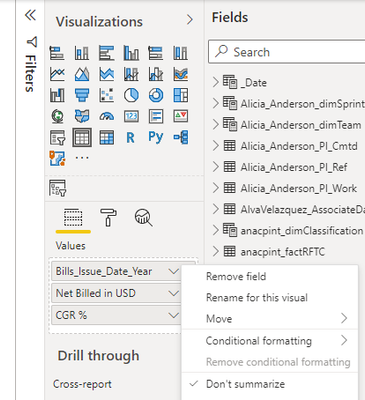Collapse the Visualizations pane arrow
Image resolution: width=365 pixels, height=400 pixels.
pyautogui.click(x=190, y=20)
